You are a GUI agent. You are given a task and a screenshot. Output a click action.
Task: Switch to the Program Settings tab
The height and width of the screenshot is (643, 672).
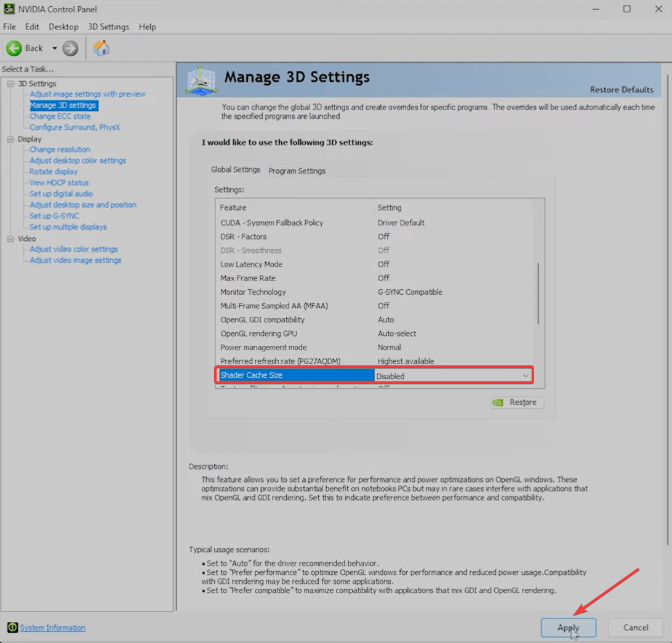[x=297, y=171]
